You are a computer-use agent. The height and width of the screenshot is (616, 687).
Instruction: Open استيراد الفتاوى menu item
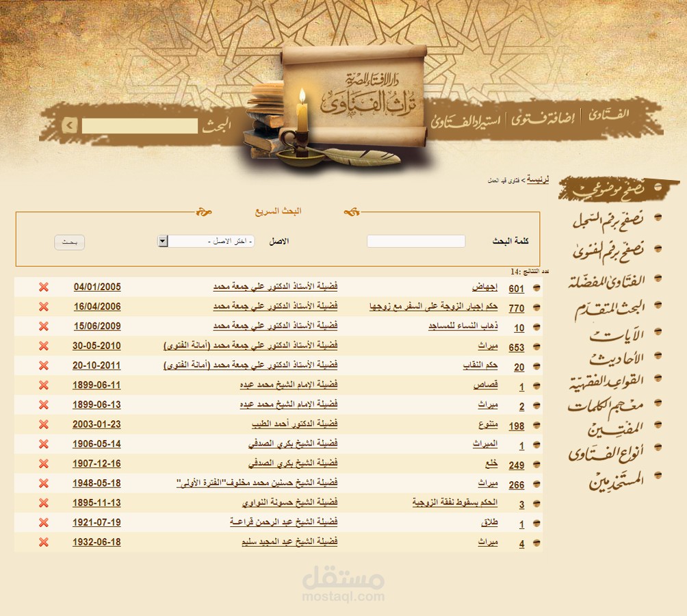click(x=465, y=120)
